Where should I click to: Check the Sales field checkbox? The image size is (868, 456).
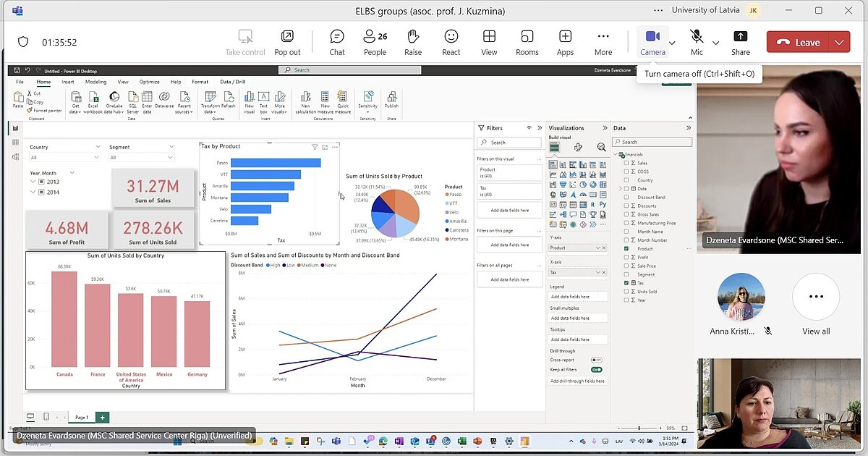626,163
